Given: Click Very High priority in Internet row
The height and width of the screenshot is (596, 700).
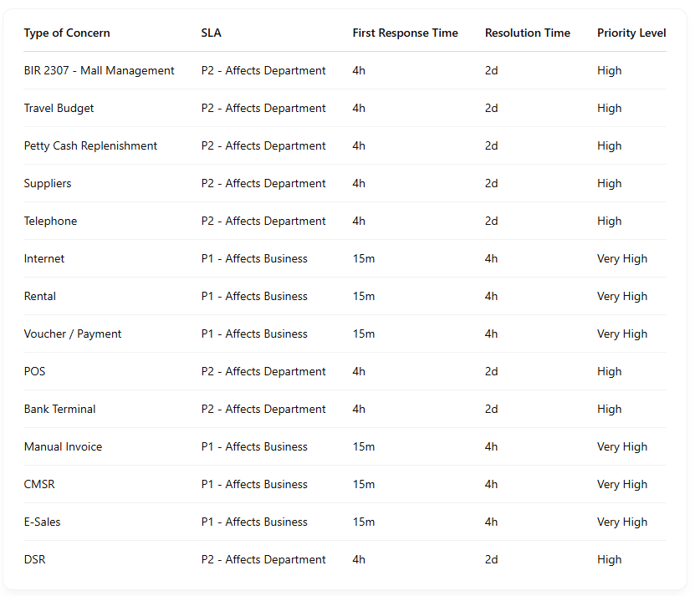Looking at the screenshot, I should click(621, 259).
